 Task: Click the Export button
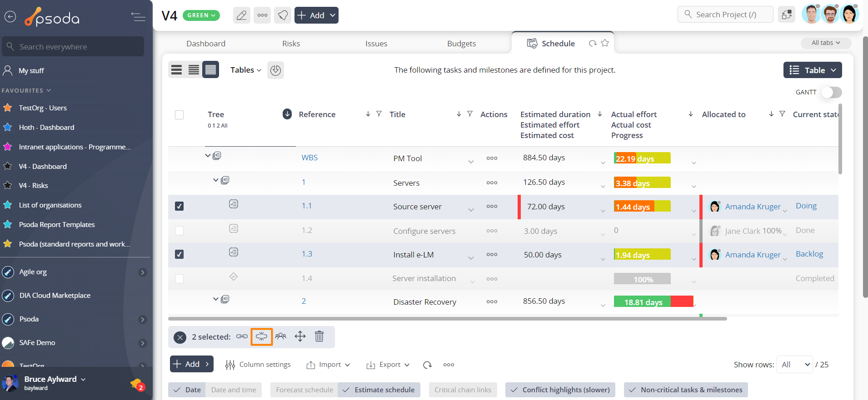coord(388,365)
